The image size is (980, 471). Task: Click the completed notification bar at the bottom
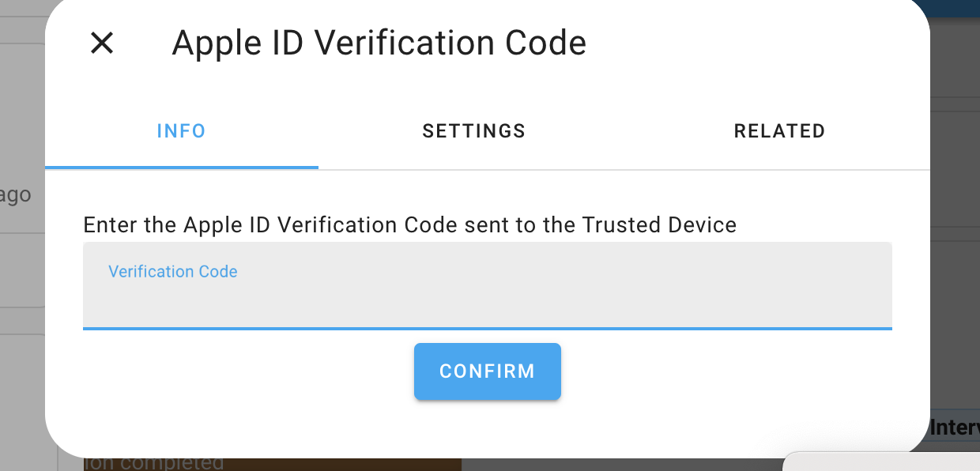(273, 463)
